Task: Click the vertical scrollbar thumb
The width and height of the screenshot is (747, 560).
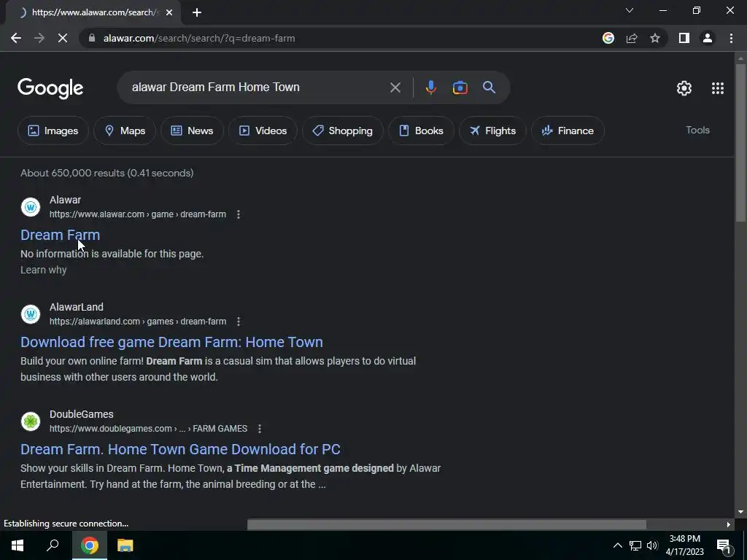Action: click(740, 143)
